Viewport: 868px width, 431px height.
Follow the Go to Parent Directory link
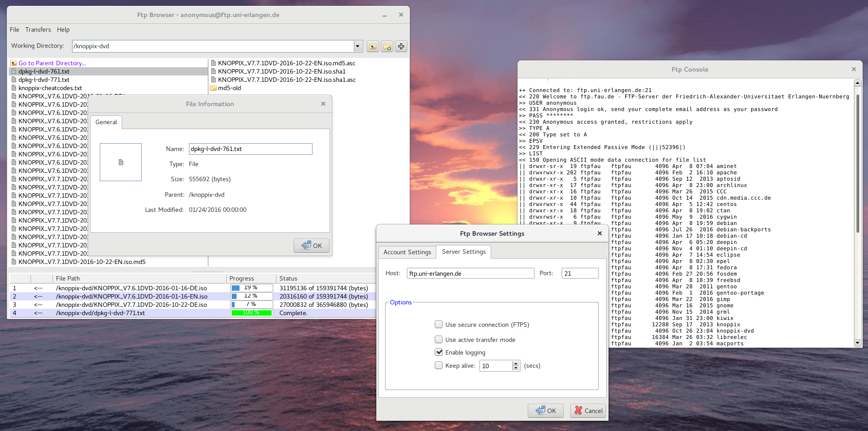click(52, 63)
